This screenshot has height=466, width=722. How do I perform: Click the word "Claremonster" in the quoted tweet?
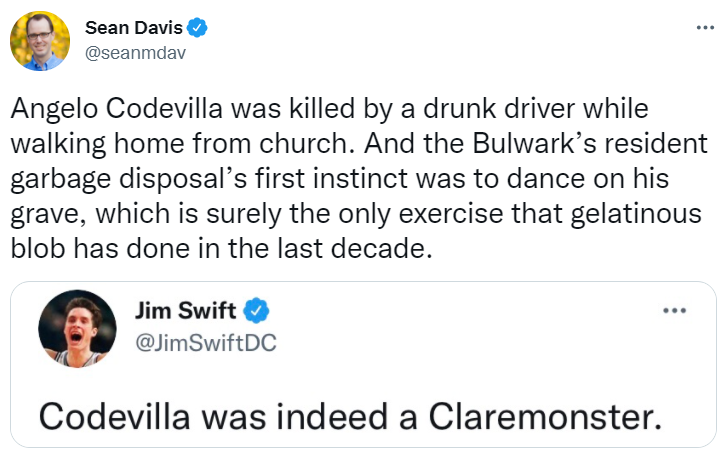point(542,417)
